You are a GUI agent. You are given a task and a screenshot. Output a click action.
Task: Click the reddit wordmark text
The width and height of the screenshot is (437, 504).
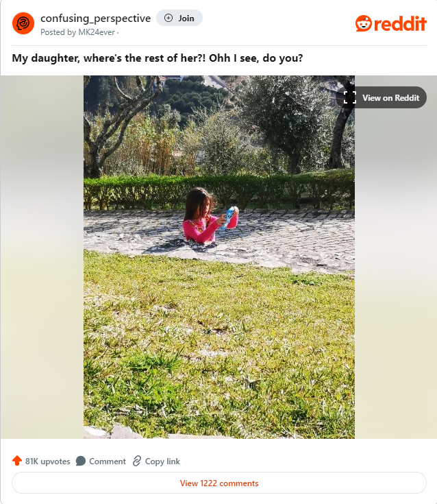coord(401,24)
